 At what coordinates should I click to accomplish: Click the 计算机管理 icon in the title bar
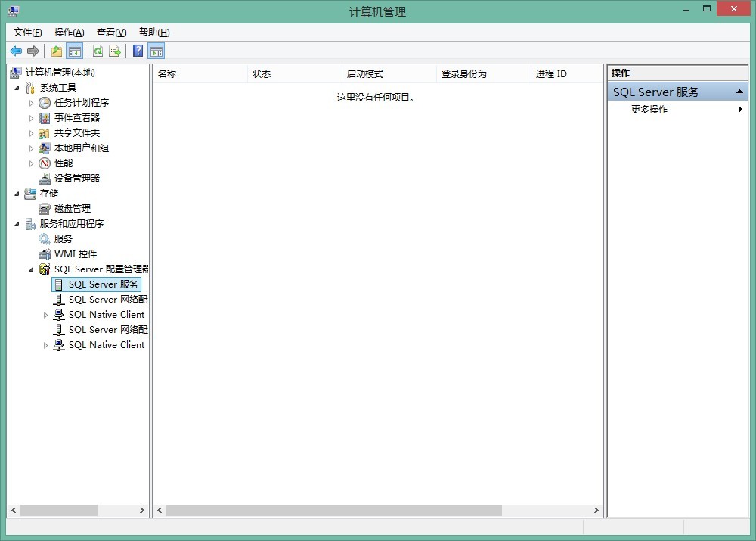(x=13, y=11)
